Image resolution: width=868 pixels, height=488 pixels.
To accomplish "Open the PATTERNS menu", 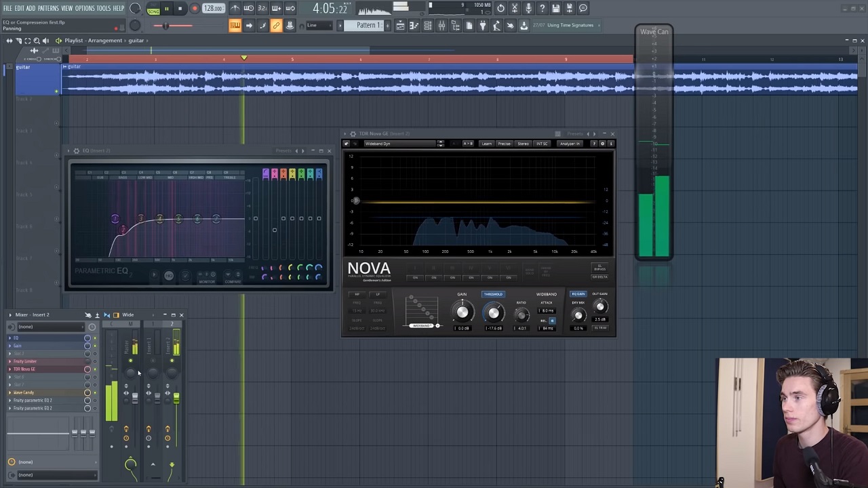I will tap(48, 8).
